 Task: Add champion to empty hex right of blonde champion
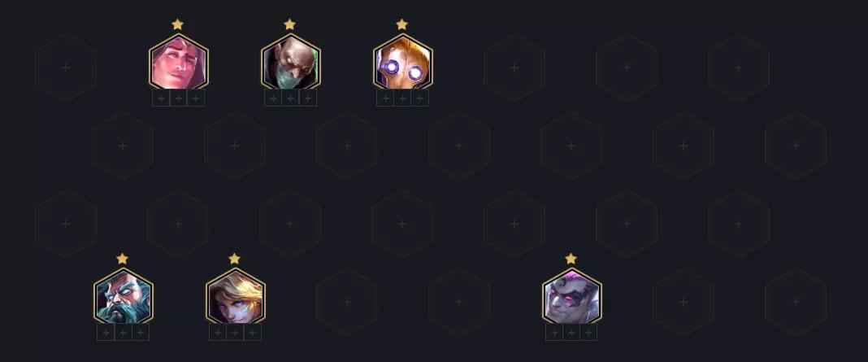pos(346,302)
